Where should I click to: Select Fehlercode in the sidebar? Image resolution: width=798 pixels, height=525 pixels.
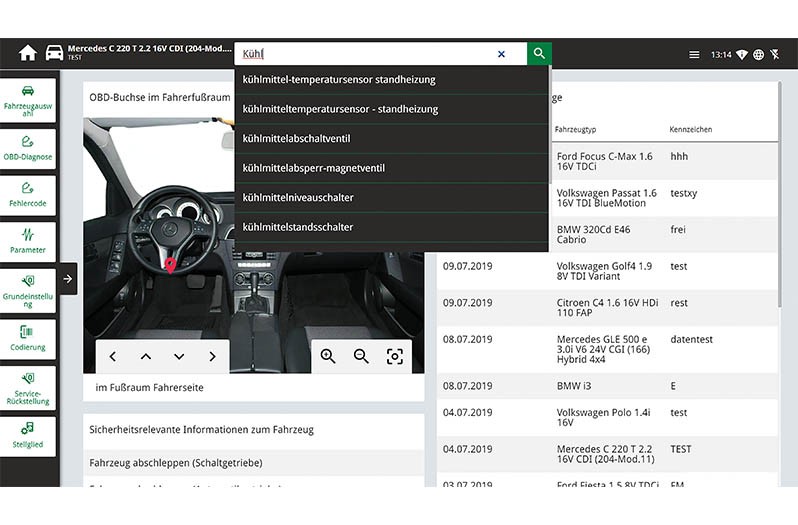[x=28, y=194]
